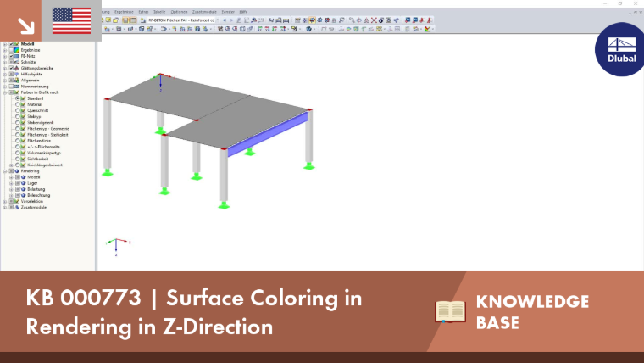
Task: Open the RF-BETON Flächen load case dropdown
Action: (217, 20)
